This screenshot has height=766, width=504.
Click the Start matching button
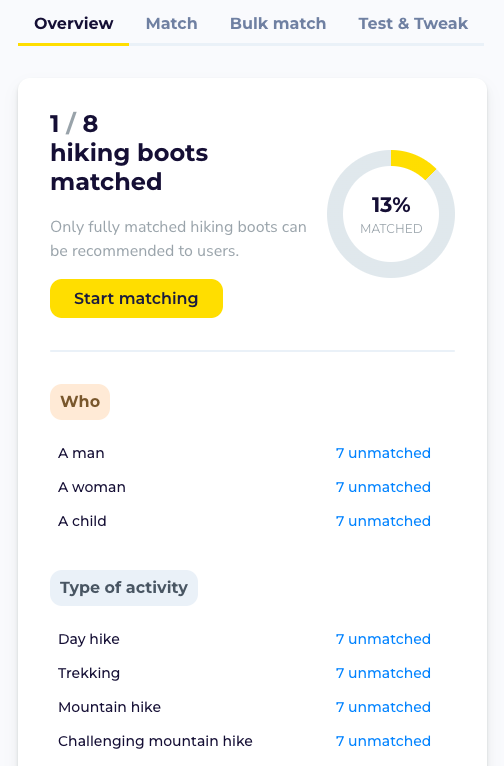pos(136,298)
